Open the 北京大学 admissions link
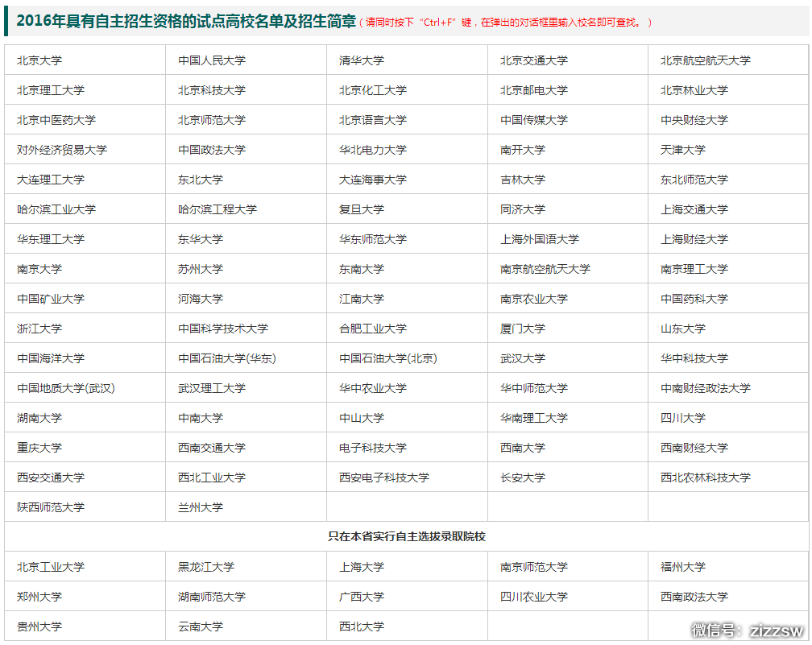Image resolution: width=812 pixels, height=645 pixels. [x=39, y=60]
